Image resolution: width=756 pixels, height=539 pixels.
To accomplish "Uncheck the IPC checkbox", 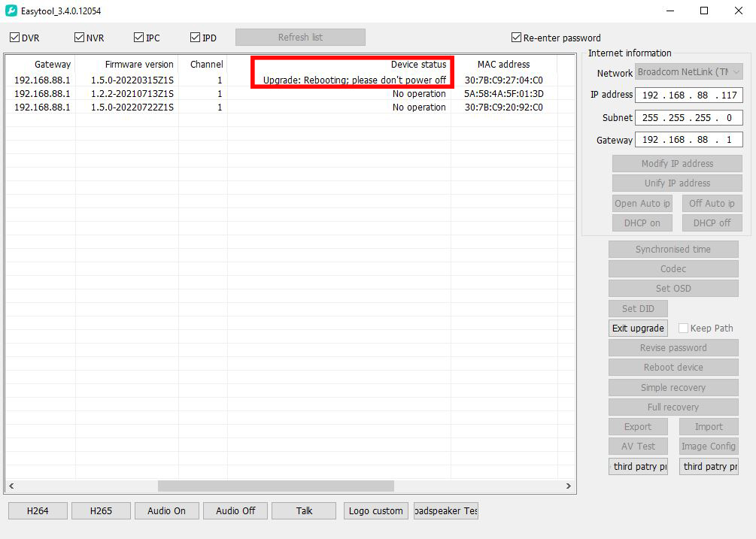I will click(x=139, y=38).
